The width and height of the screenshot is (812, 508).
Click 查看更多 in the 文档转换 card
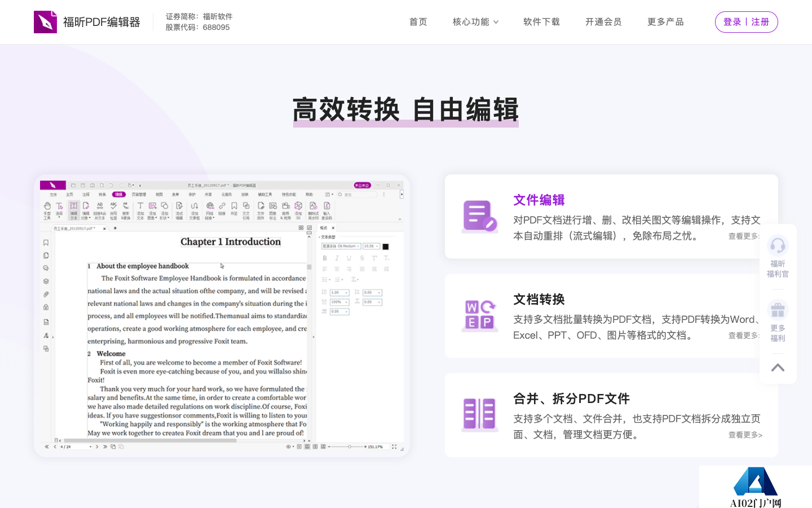pyautogui.click(x=745, y=335)
